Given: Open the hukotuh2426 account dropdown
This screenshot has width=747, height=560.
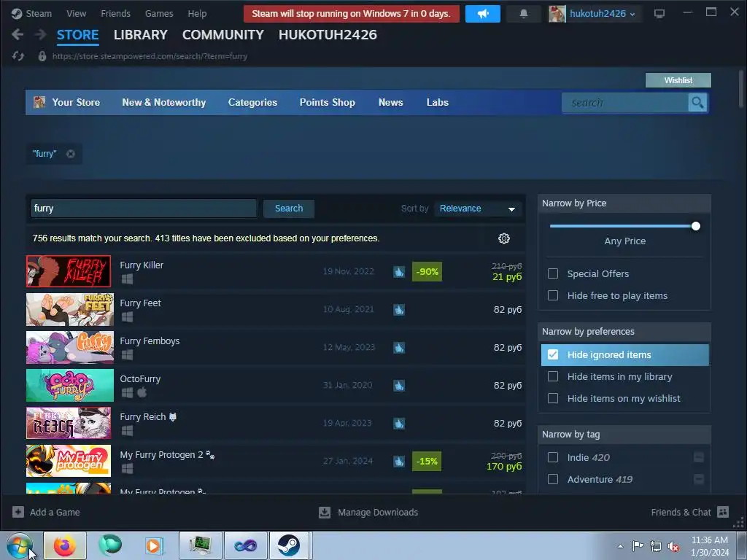Looking at the screenshot, I should point(602,14).
